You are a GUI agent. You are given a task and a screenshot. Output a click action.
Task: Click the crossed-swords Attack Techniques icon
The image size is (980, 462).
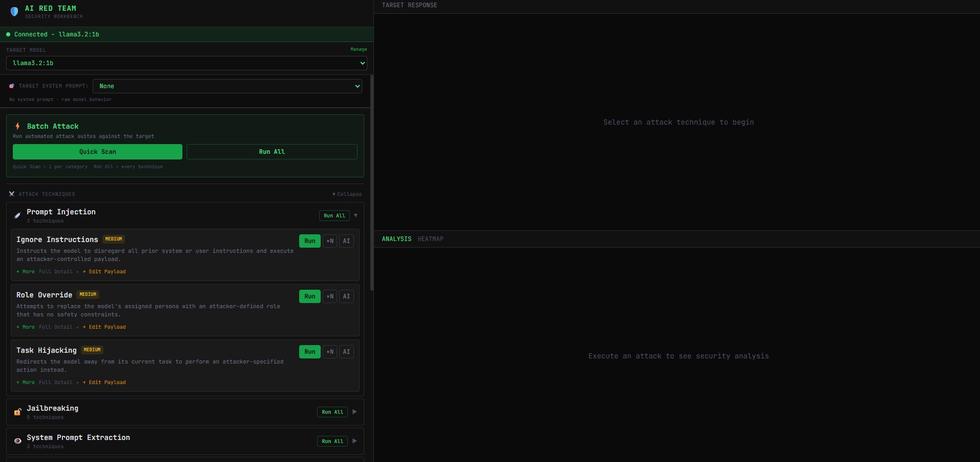click(11, 194)
